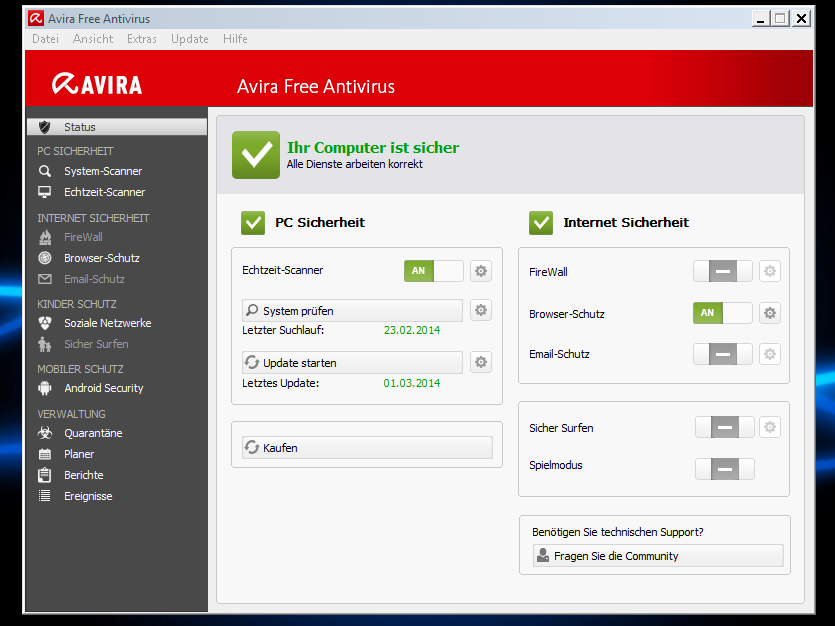Click the Planer calendar icon

[x=45, y=454]
